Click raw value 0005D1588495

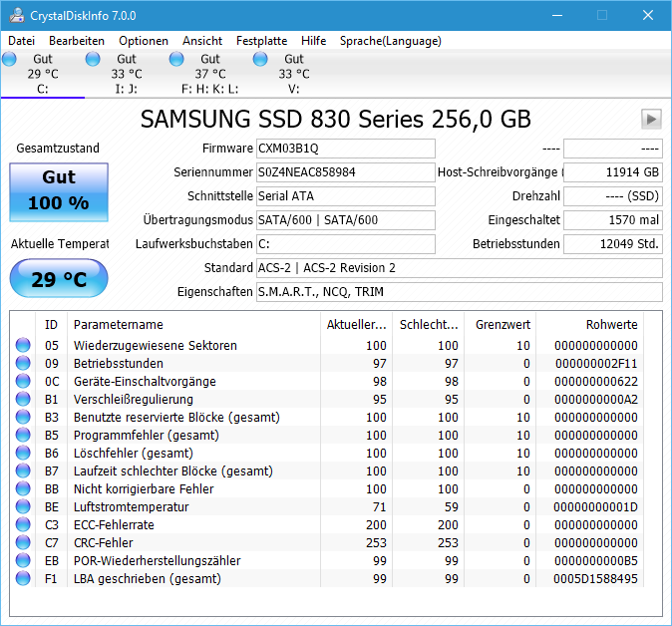pos(595,579)
